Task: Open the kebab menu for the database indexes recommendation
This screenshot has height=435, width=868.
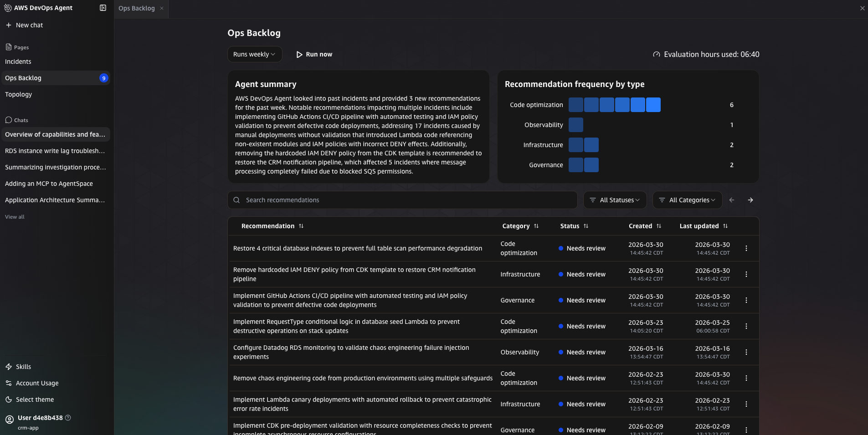Action: pyautogui.click(x=746, y=248)
